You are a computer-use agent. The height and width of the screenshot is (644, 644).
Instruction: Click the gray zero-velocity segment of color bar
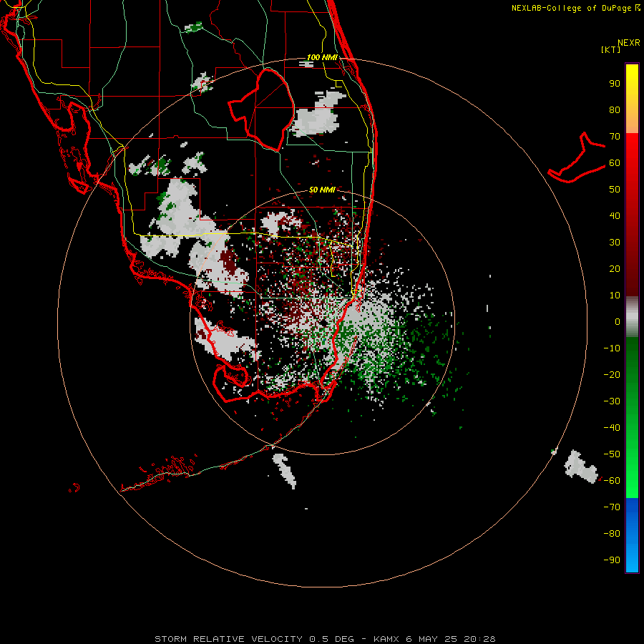pos(632,317)
